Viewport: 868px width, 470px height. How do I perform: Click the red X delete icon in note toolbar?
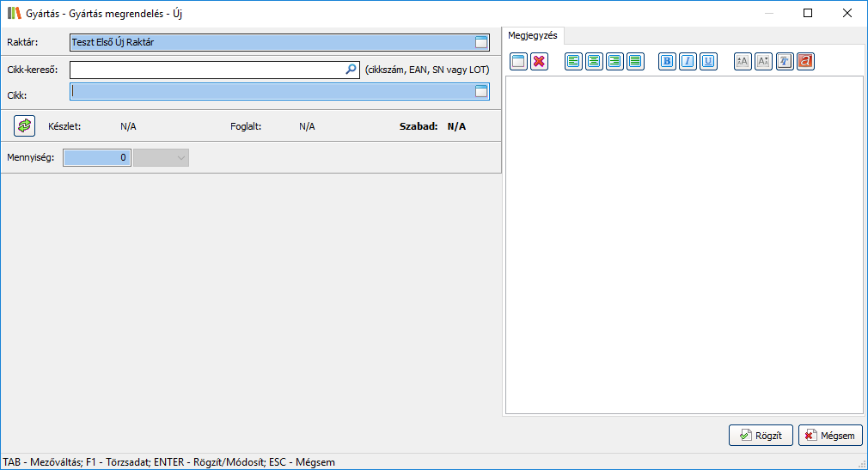pyautogui.click(x=539, y=61)
